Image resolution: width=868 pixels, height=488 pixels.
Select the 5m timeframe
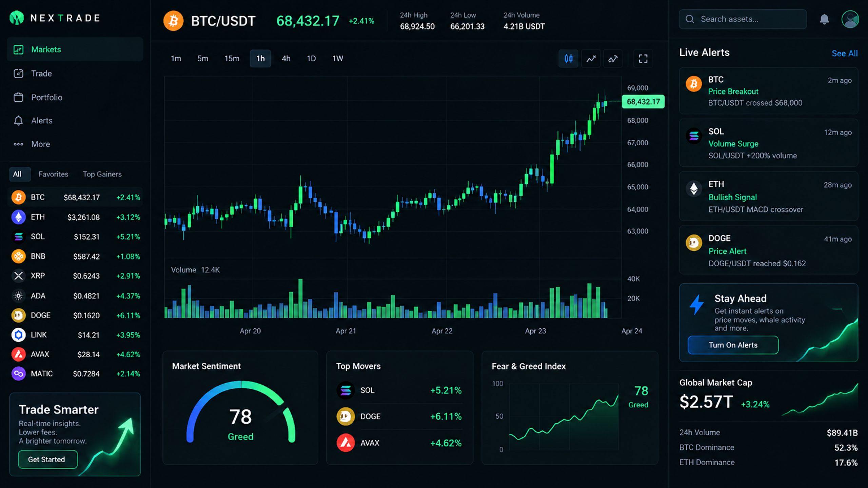click(203, 59)
